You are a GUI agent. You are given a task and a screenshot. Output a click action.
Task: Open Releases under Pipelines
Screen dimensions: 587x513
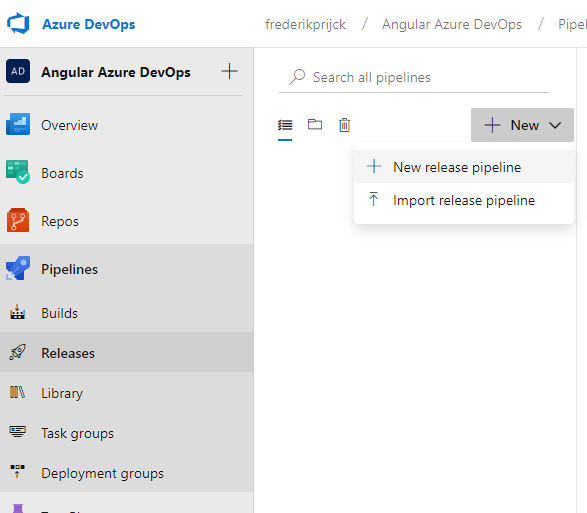coord(127,353)
